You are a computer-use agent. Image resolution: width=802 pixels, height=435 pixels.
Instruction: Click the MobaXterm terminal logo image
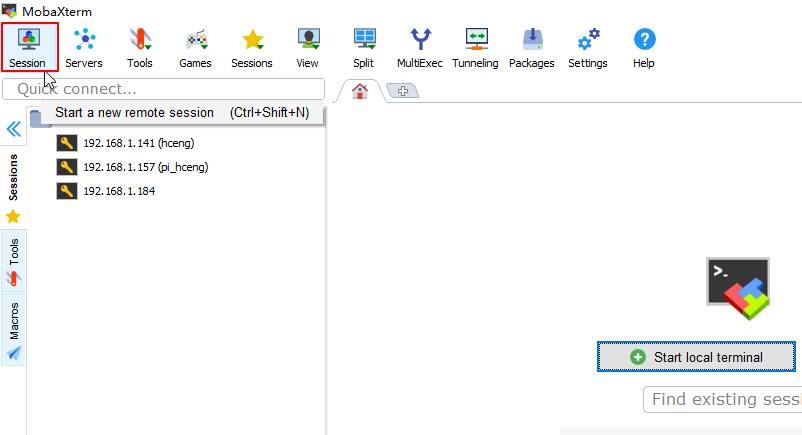tap(738, 288)
